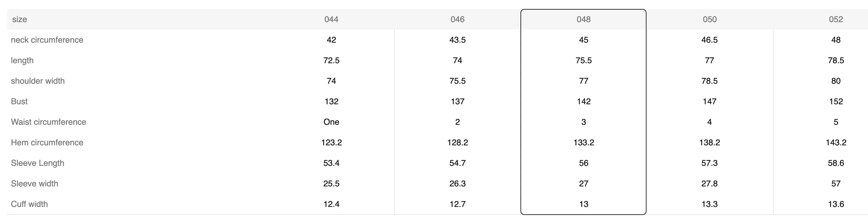
Task: Click the 'size' header label
Action: (20, 19)
